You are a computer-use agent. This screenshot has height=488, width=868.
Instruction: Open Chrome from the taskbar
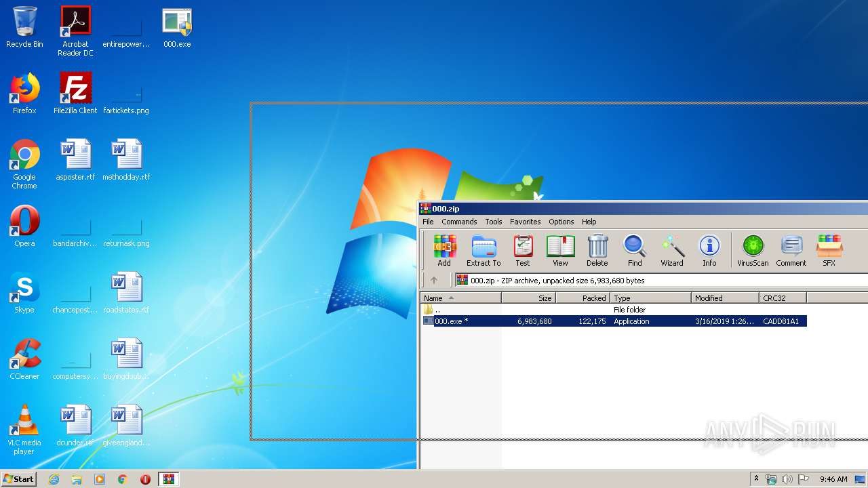122,479
